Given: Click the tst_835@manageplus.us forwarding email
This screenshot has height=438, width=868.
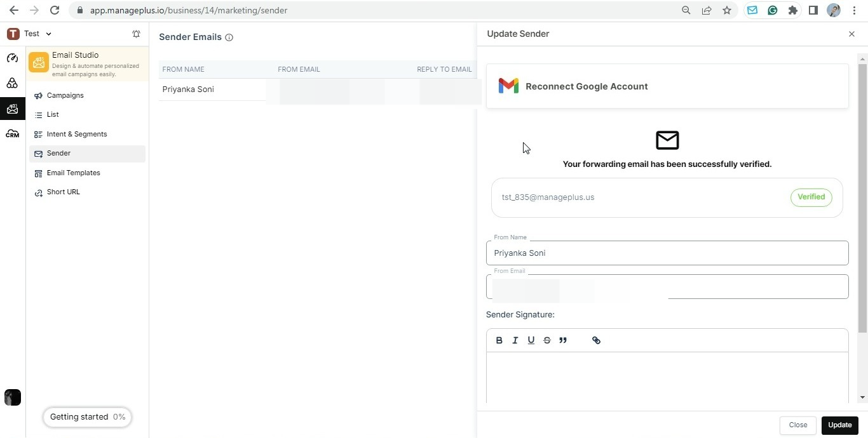Looking at the screenshot, I should pos(548,197).
